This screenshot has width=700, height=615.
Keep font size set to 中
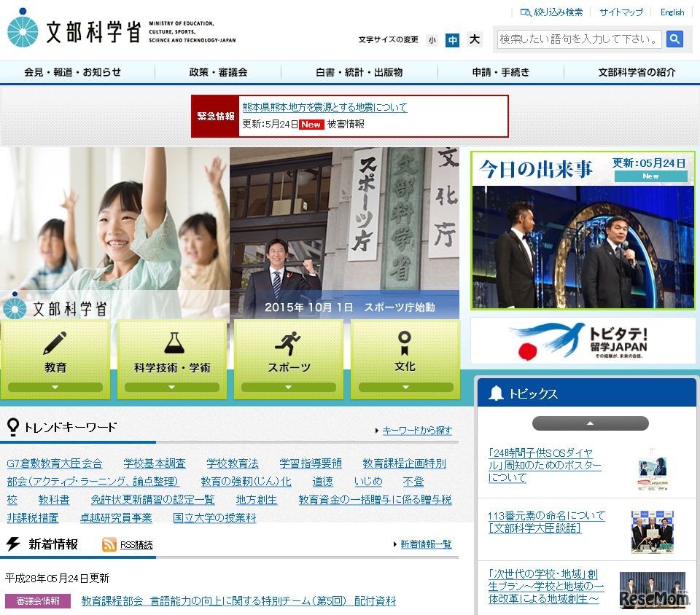(x=453, y=40)
